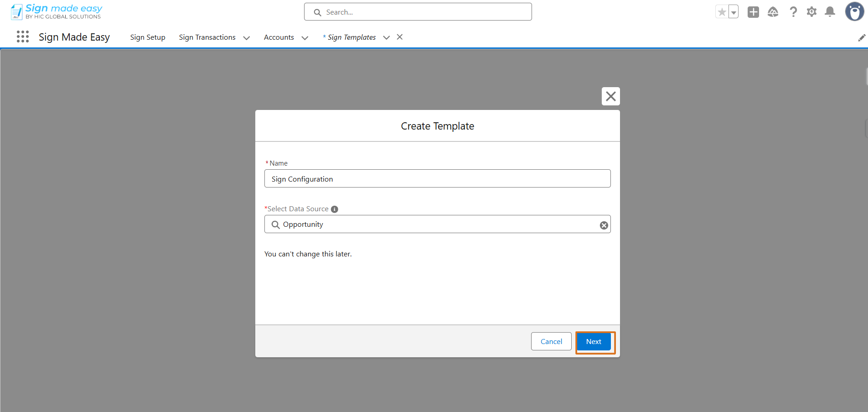Viewport: 868px width, 412px height.
Task: Click into the Name input field
Action: 438,178
